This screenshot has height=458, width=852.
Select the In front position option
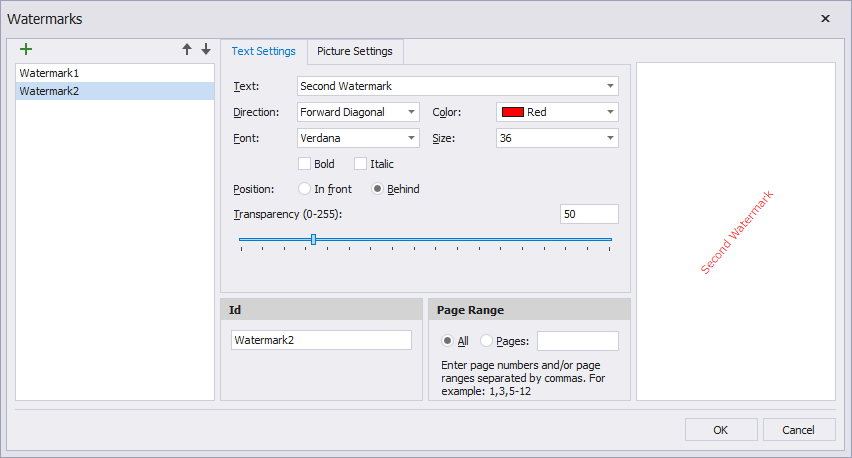[305, 189]
